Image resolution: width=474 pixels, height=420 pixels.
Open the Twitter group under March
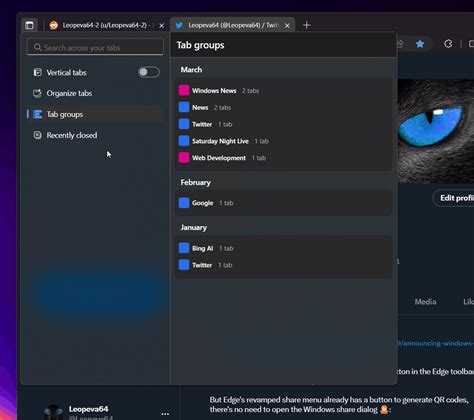point(283,124)
